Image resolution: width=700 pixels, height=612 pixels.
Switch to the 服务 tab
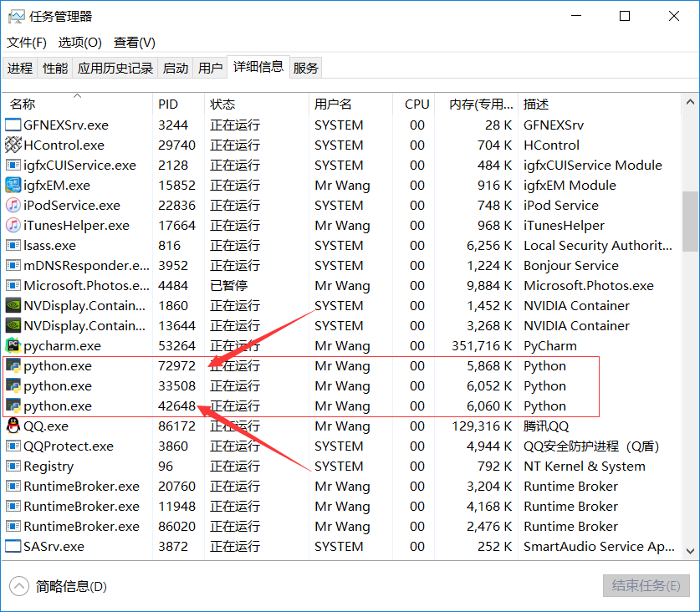pos(306,68)
